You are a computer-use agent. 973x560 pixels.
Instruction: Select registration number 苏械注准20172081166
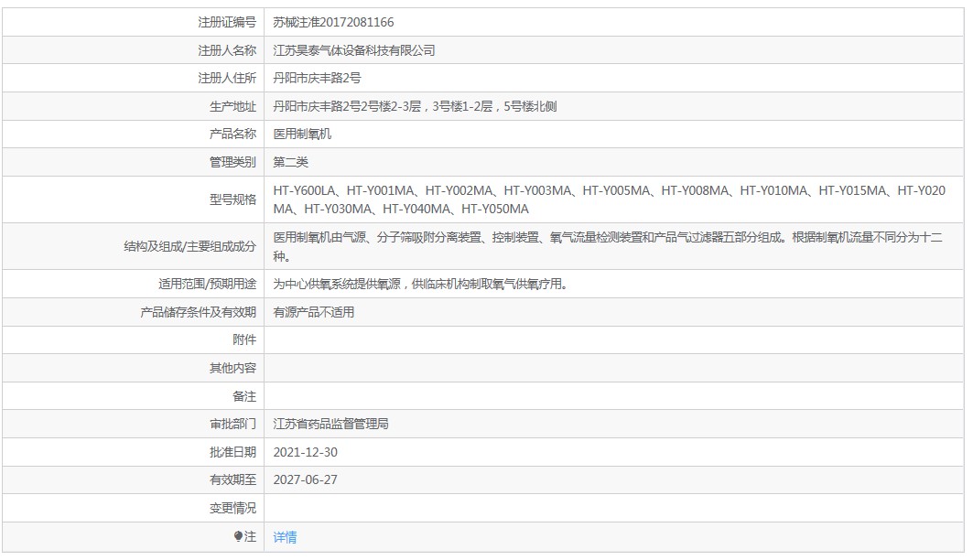[x=333, y=22]
